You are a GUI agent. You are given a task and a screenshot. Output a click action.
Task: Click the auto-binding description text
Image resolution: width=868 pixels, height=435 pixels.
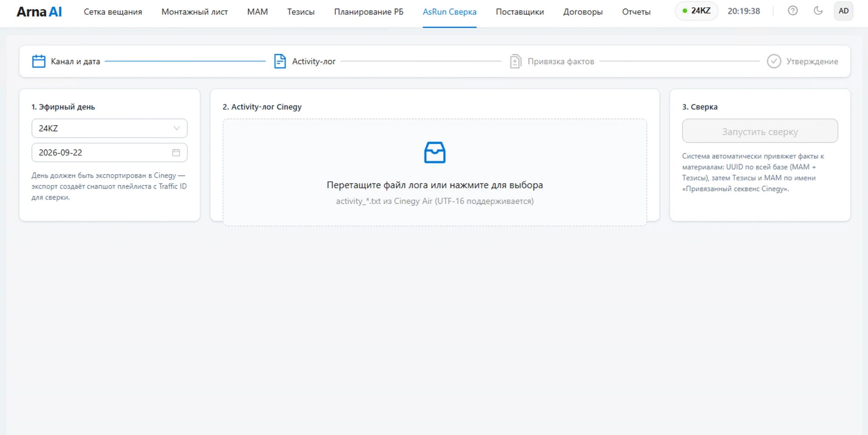(753, 172)
